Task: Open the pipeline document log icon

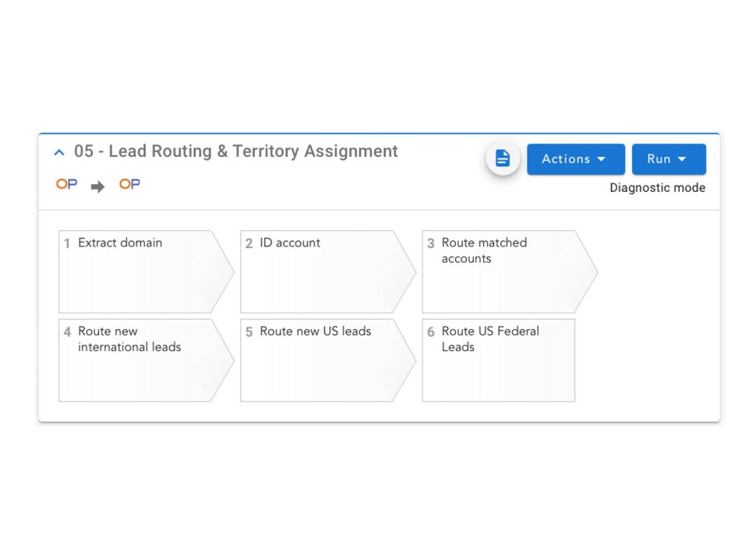Action: tap(502, 158)
